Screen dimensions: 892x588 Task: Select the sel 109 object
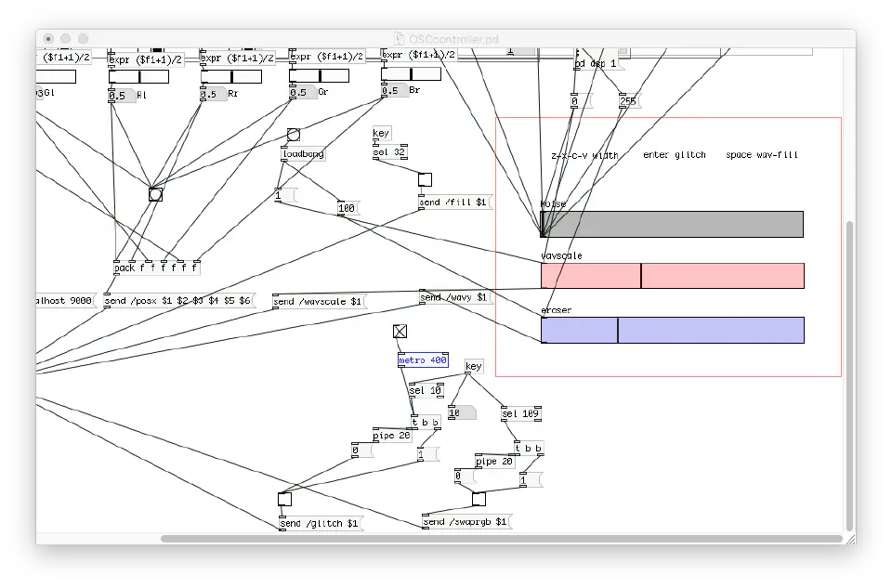pyautogui.click(x=520, y=413)
